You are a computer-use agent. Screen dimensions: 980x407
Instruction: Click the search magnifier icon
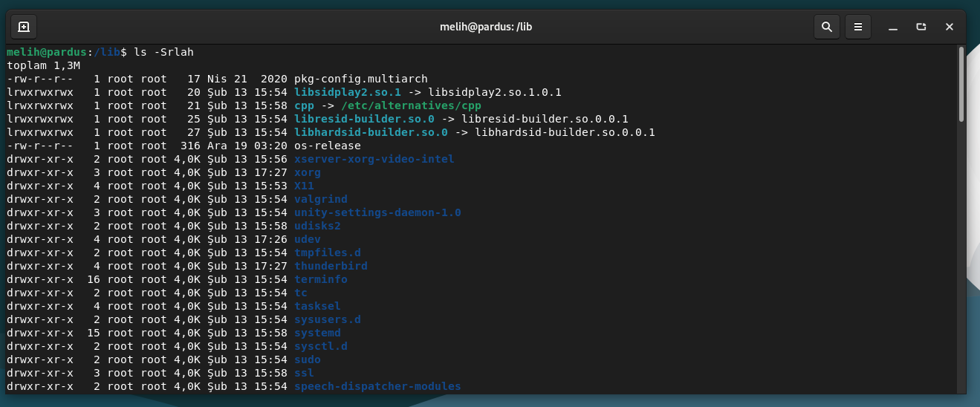coord(826,27)
